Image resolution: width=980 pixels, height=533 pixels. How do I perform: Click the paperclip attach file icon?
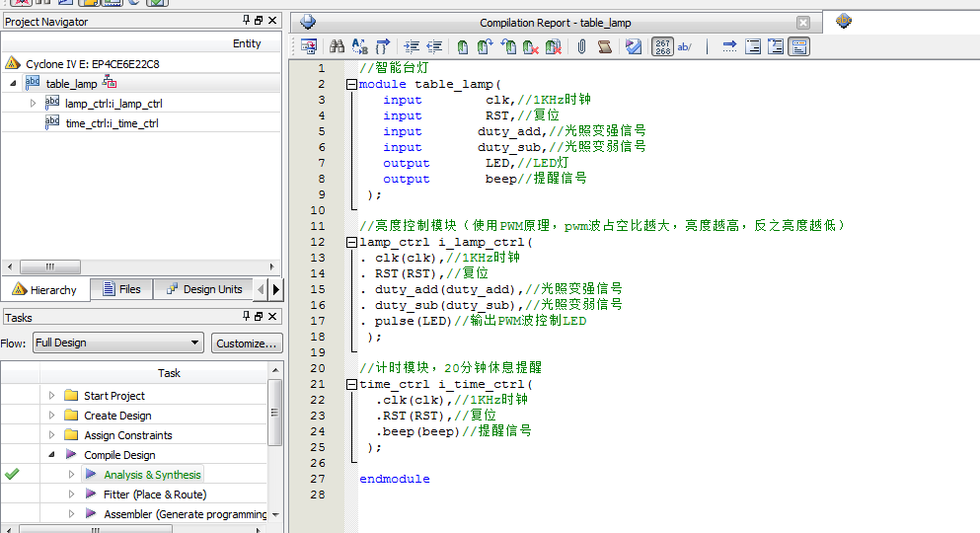click(582, 46)
